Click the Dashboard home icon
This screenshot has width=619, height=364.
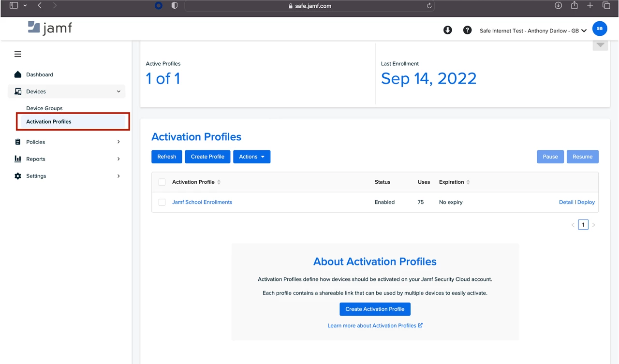[x=18, y=74]
